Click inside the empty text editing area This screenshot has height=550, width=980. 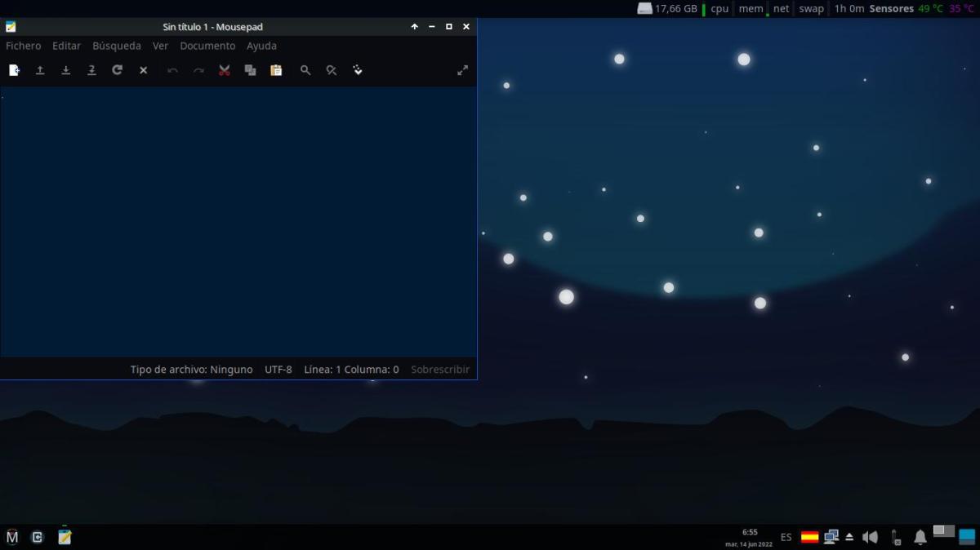point(237,220)
